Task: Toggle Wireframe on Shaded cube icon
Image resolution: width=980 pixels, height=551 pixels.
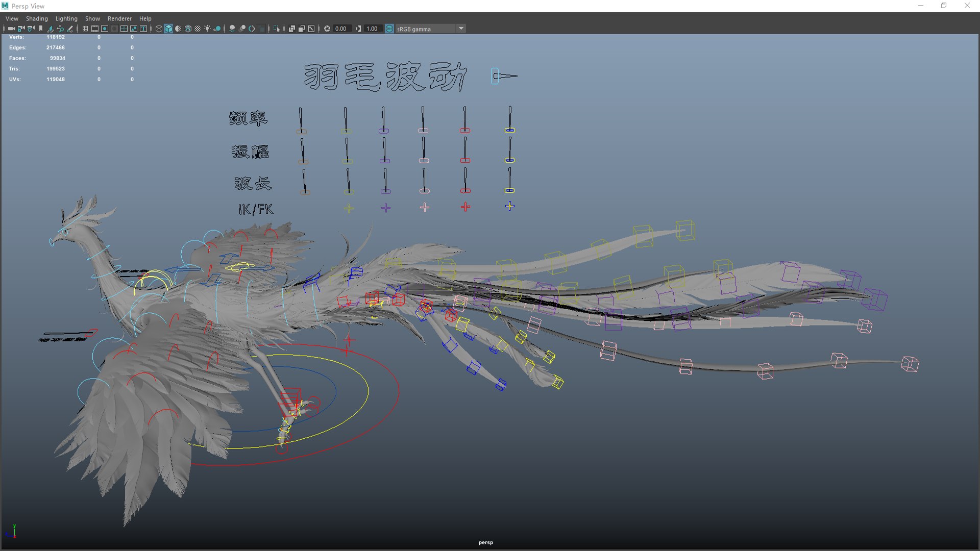Action: (x=188, y=29)
